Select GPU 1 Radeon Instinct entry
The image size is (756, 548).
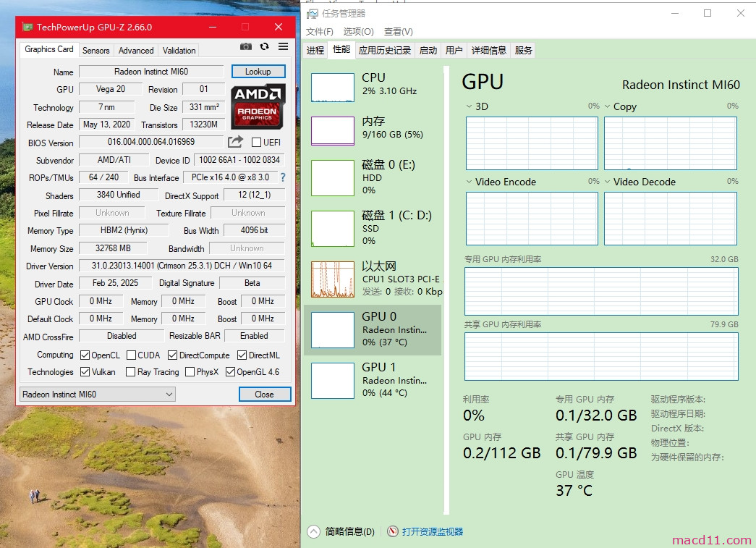pyautogui.click(x=373, y=381)
